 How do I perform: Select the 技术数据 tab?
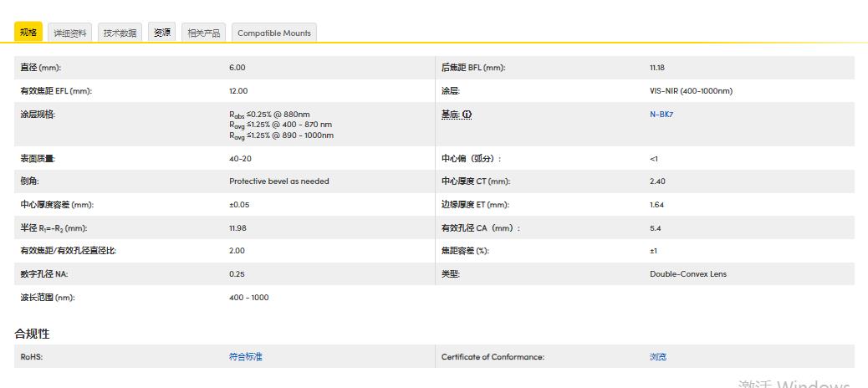120,33
